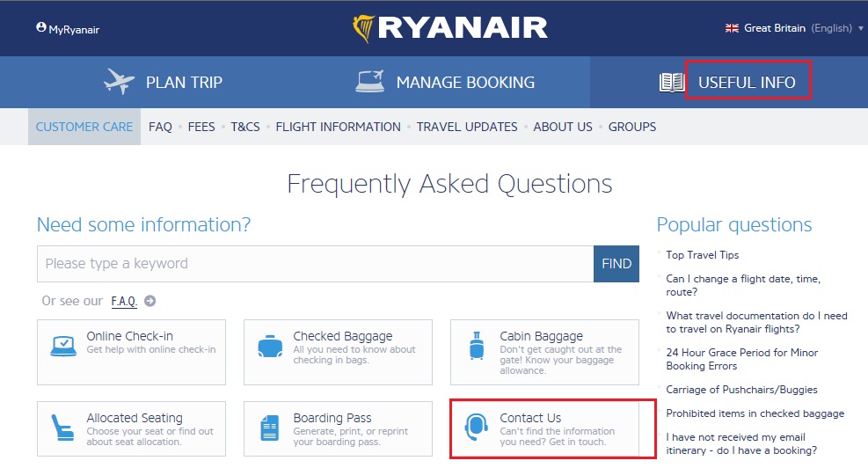Viewport: 868px width, 468px height.
Task: Open the country and language dropdown arrow
Action: [x=860, y=28]
